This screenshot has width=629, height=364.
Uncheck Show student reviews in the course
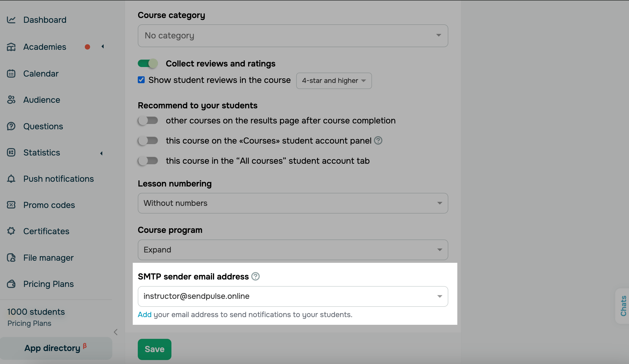tap(141, 80)
